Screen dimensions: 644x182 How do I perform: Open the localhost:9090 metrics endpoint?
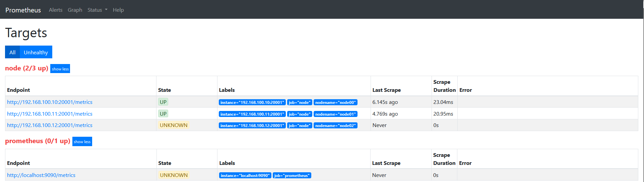[41, 175]
